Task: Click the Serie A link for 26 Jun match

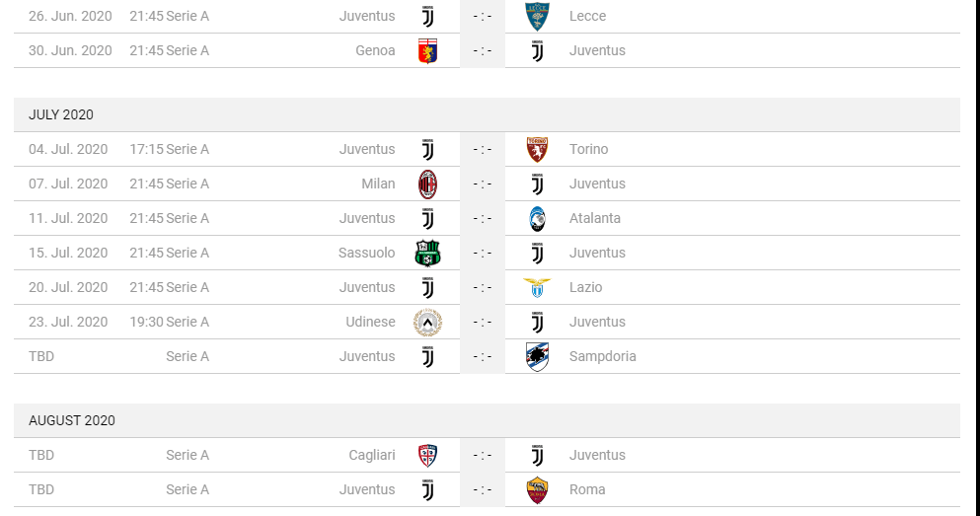Action: [188, 16]
